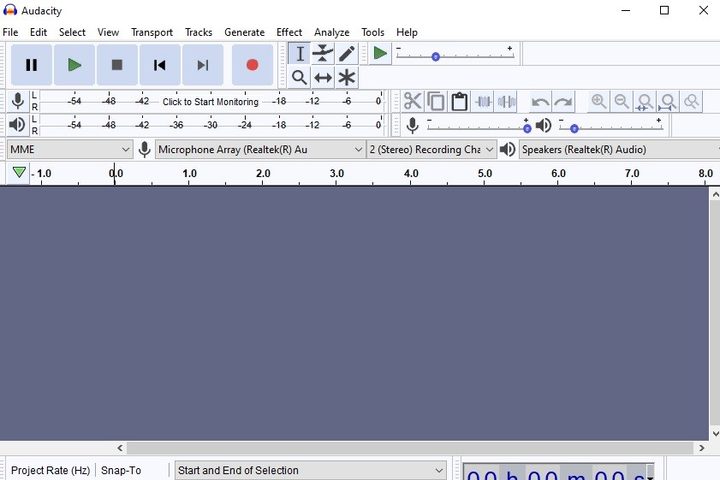Select the Envelope tool
720x480 pixels.
(x=323, y=54)
